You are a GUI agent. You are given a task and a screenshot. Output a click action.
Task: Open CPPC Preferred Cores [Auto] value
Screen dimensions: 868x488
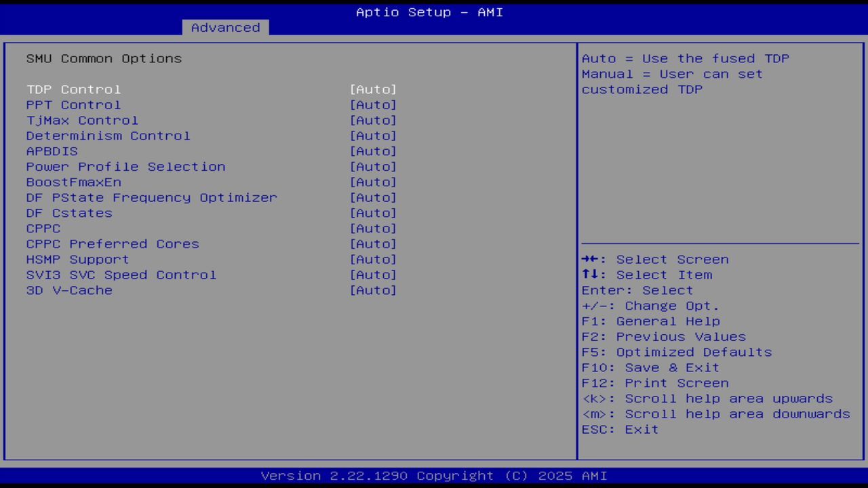373,244
